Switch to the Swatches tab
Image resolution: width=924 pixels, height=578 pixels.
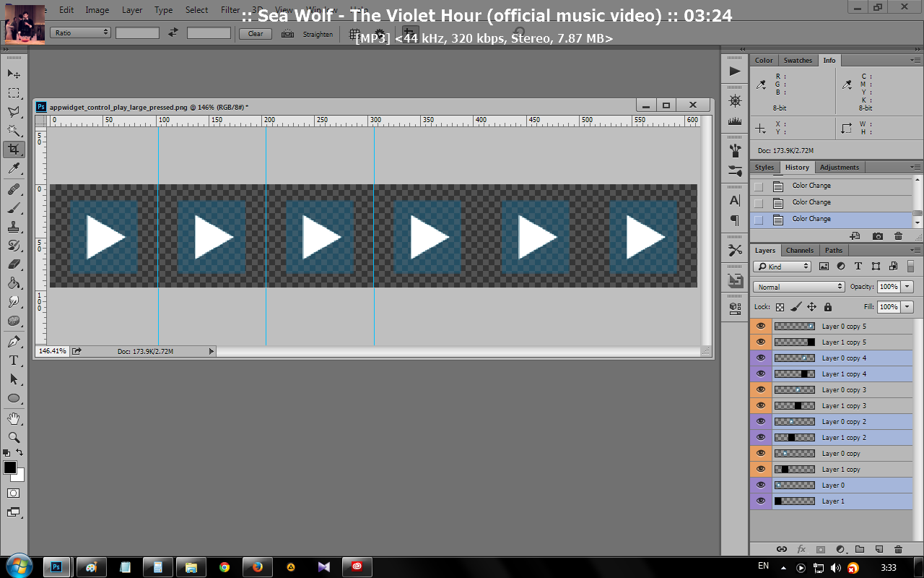798,61
